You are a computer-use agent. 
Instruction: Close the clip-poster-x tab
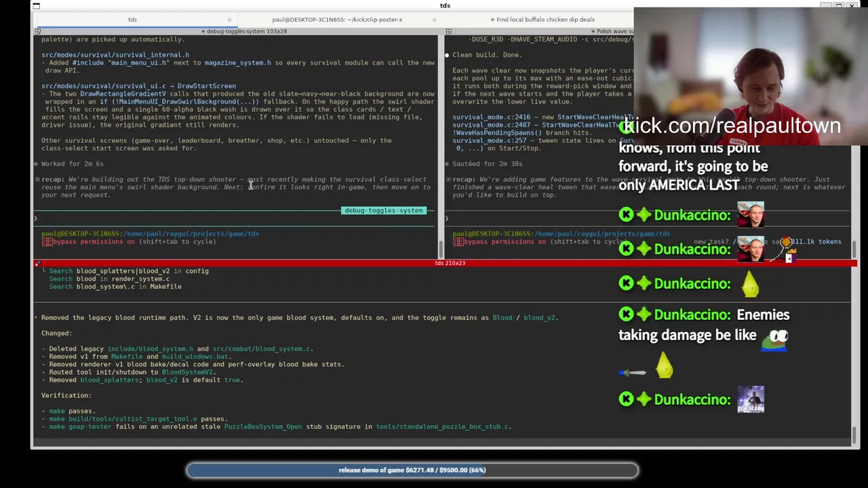(434, 20)
